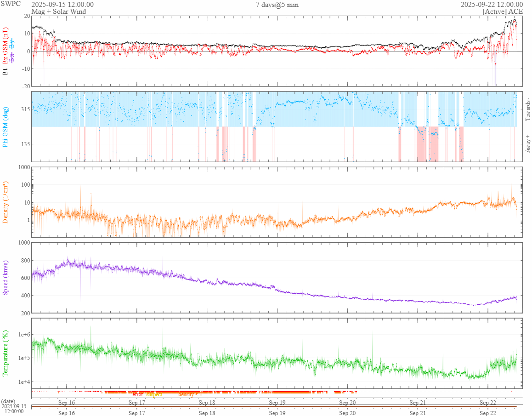Click the start timestamp 2025-09-15 12:00:00 in header

[62, 5]
